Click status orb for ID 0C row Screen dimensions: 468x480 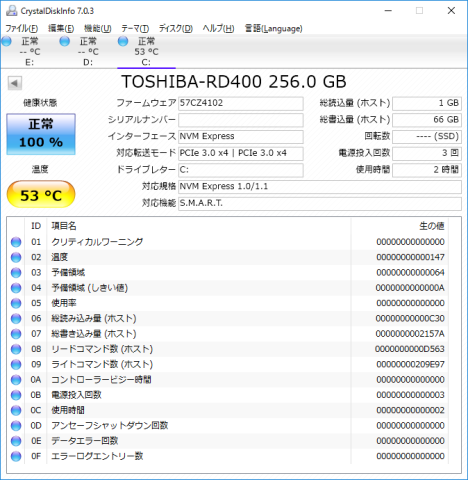coord(16,411)
